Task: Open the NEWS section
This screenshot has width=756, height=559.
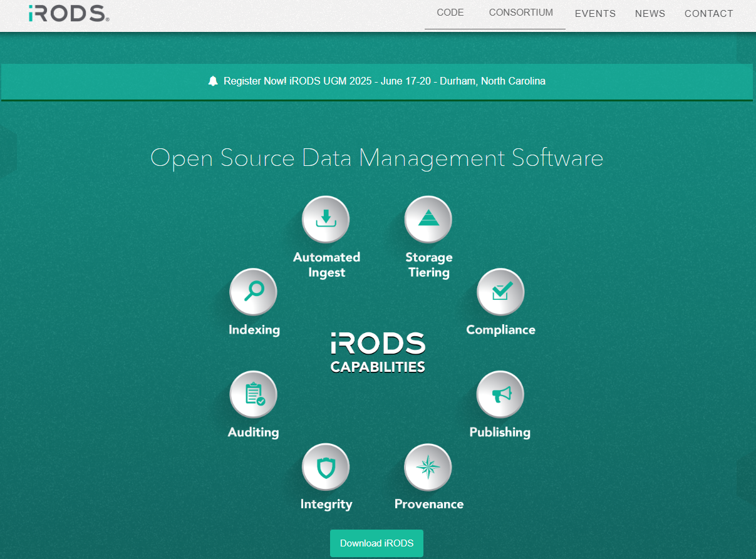Action: (x=650, y=13)
